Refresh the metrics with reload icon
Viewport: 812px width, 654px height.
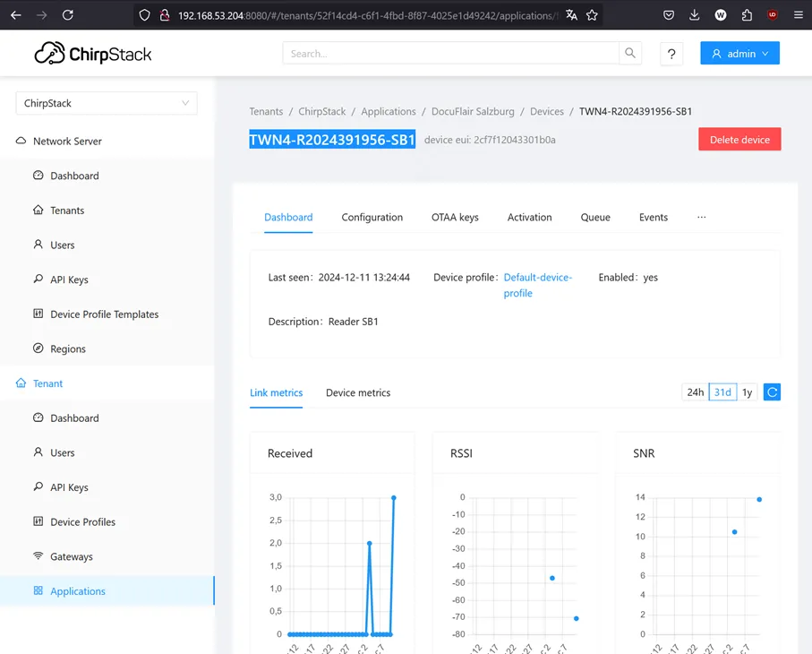tap(772, 392)
